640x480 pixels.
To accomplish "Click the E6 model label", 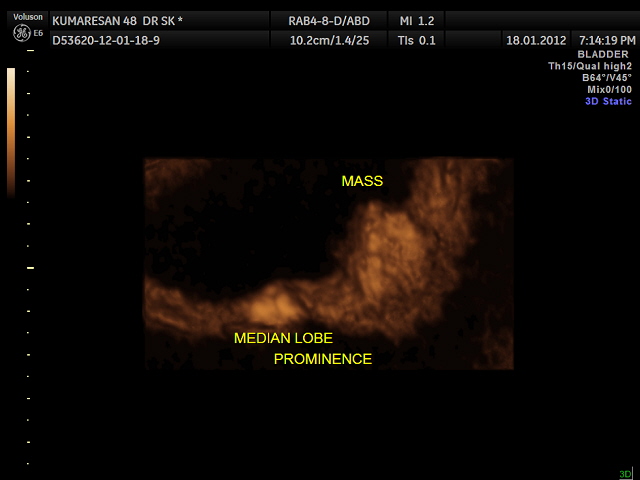I will point(39,33).
